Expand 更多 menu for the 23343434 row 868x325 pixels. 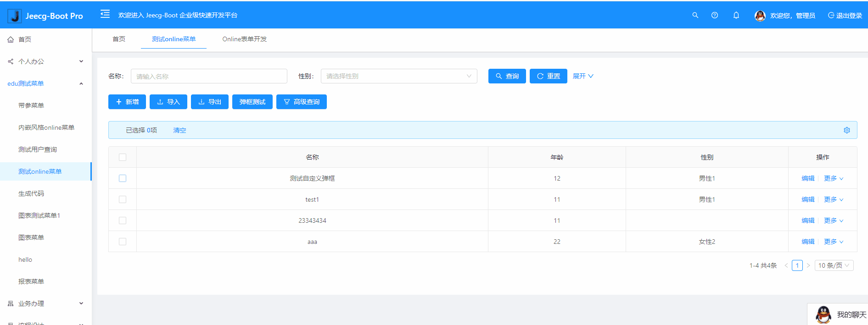click(833, 220)
